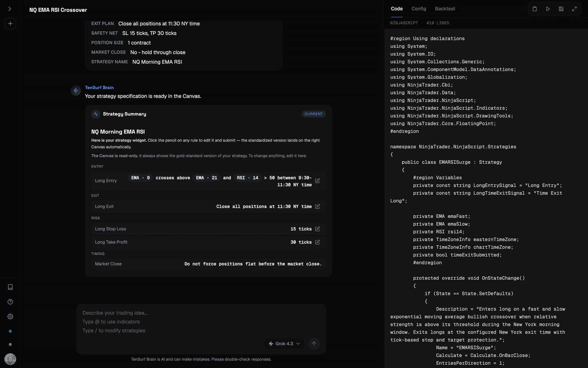588x368 pixels.
Task: Run the strategy with the play icon
Action: point(548,9)
